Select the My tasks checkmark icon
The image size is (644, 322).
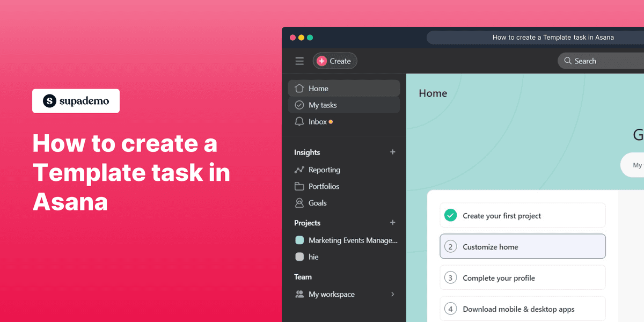tap(299, 105)
